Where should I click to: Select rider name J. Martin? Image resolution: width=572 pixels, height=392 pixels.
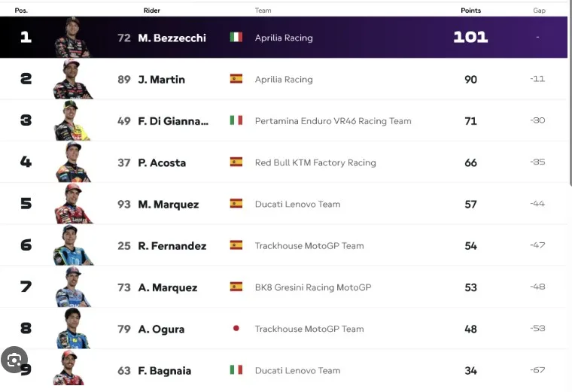tap(162, 80)
